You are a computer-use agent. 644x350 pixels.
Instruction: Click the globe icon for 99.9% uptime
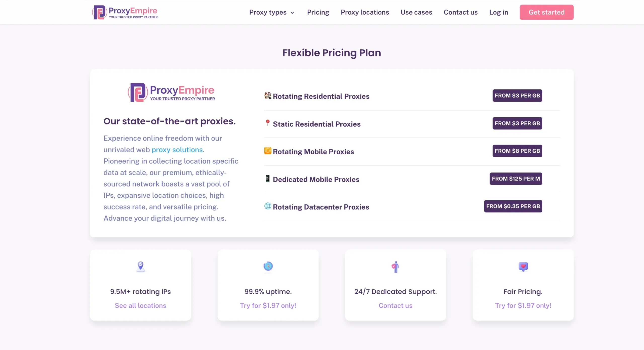point(268,266)
